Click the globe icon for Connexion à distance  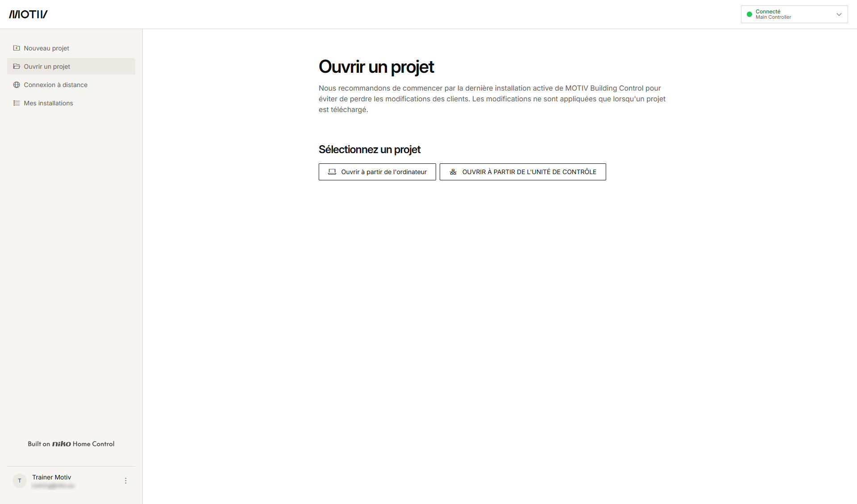(17, 85)
